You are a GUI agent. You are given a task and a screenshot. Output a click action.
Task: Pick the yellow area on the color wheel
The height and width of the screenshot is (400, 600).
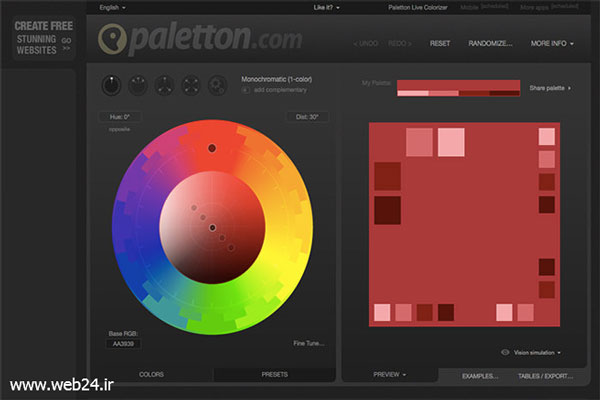point(289,245)
